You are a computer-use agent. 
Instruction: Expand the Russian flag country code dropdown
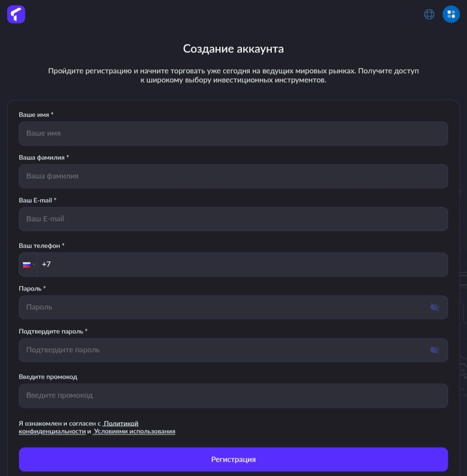(x=28, y=265)
